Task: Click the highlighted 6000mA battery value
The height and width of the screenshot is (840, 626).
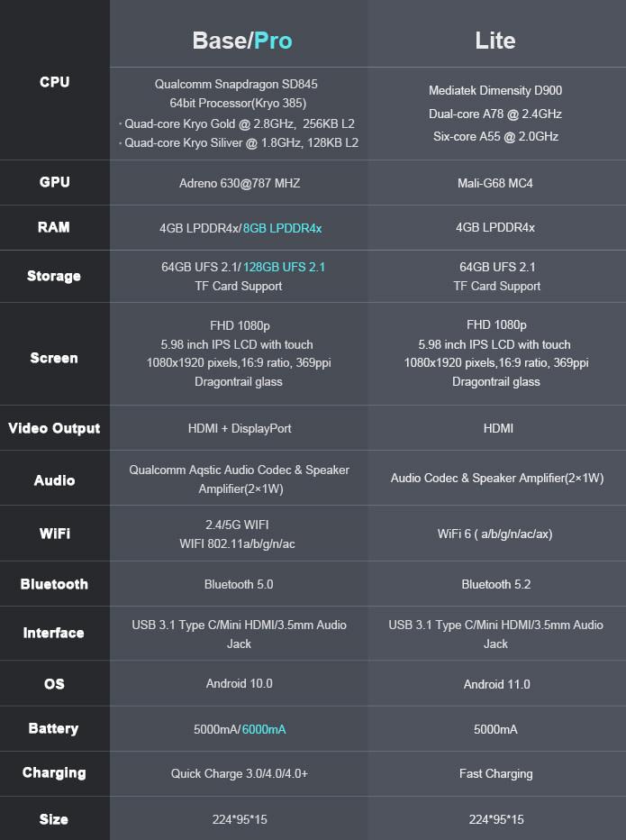Action: point(264,729)
